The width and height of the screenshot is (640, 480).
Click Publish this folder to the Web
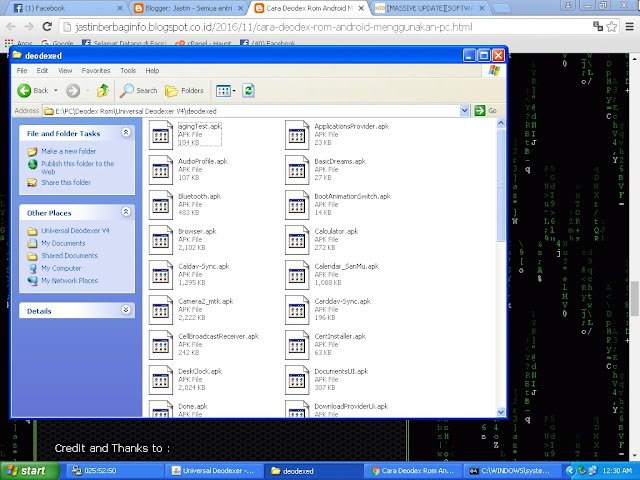78,167
